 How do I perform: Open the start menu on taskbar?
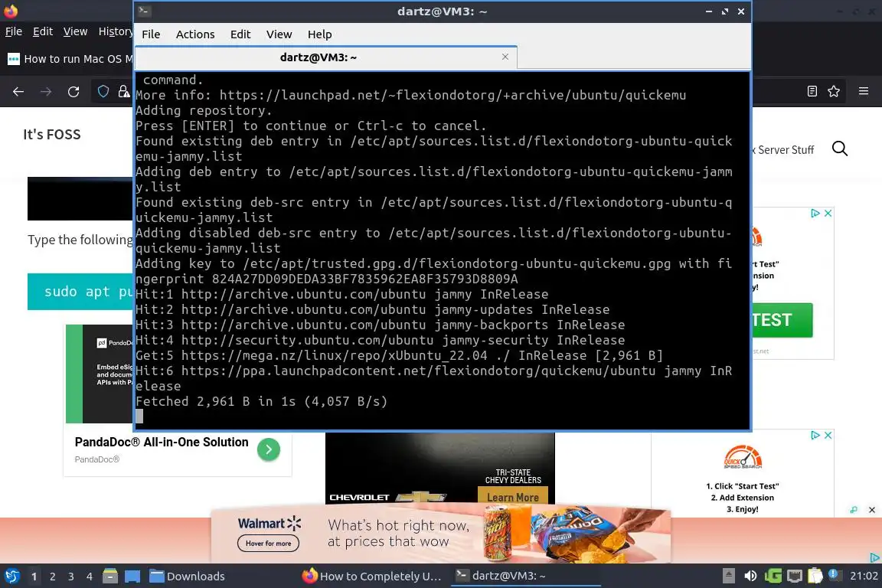pos(11,577)
